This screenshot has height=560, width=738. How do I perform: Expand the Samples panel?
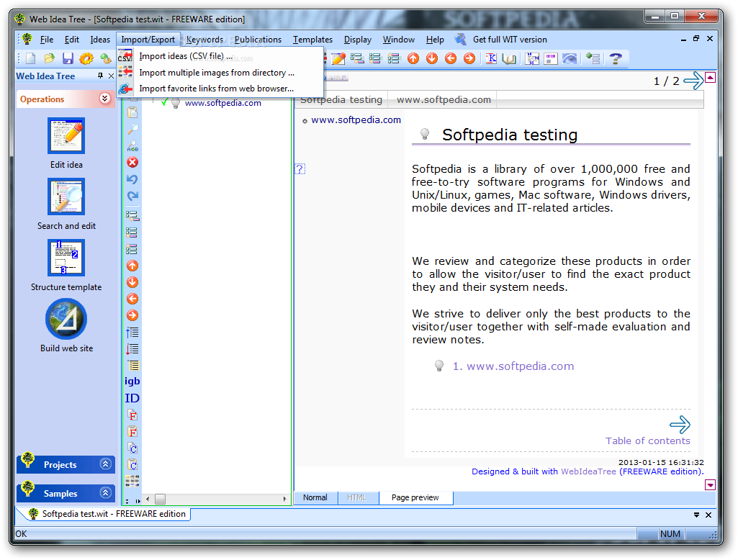point(66,493)
